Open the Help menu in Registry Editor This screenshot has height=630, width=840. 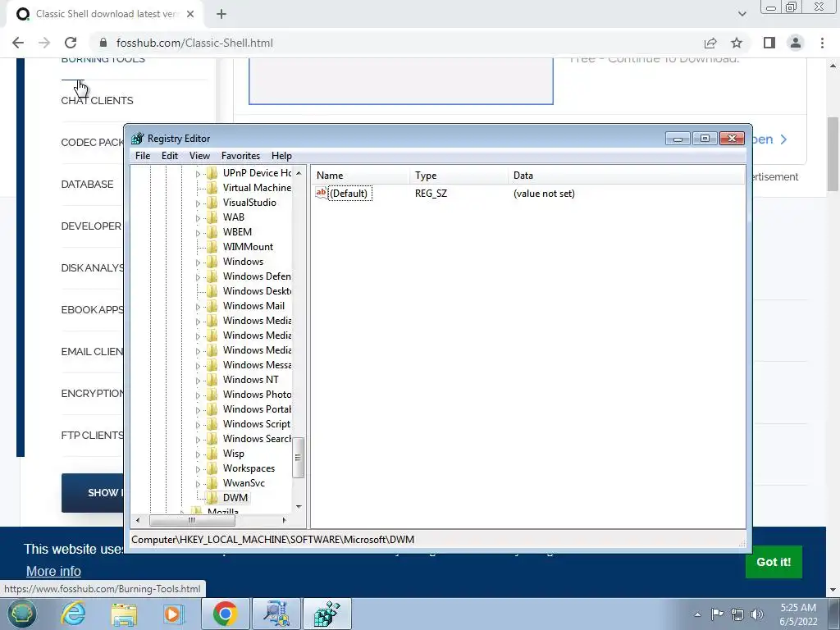(281, 155)
